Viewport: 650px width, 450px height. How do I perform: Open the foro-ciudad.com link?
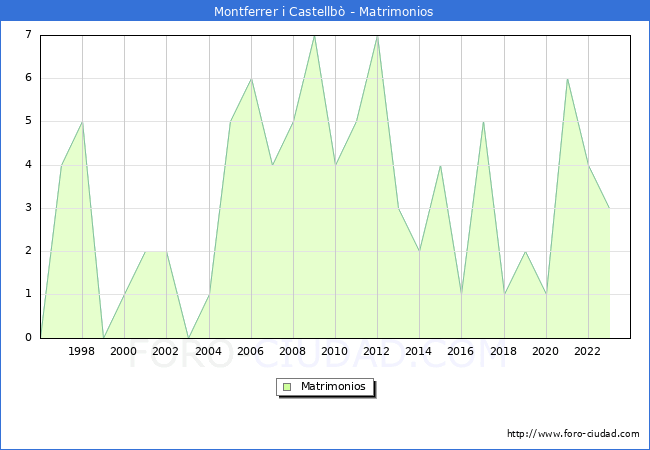pyautogui.click(x=573, y=434)
